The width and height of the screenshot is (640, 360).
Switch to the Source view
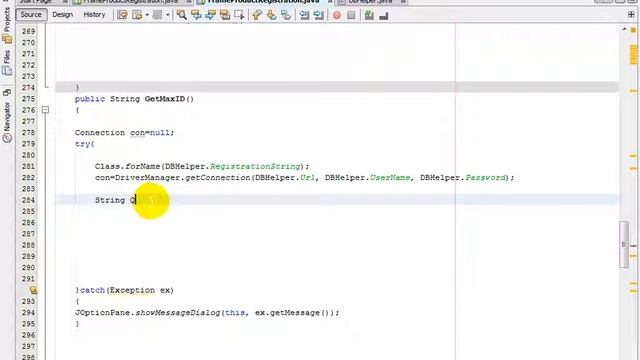click(x=31, y=15)
